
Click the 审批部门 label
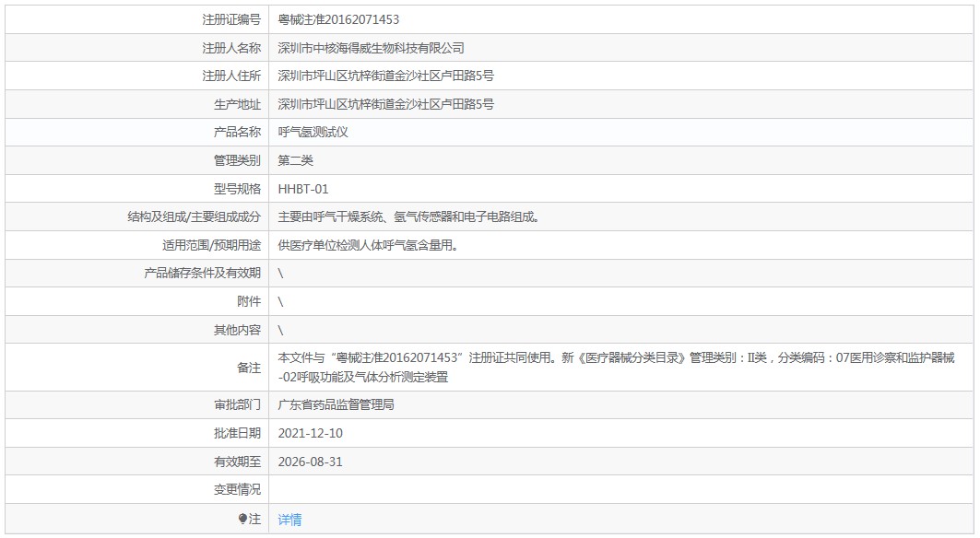[x=237, y=404]
